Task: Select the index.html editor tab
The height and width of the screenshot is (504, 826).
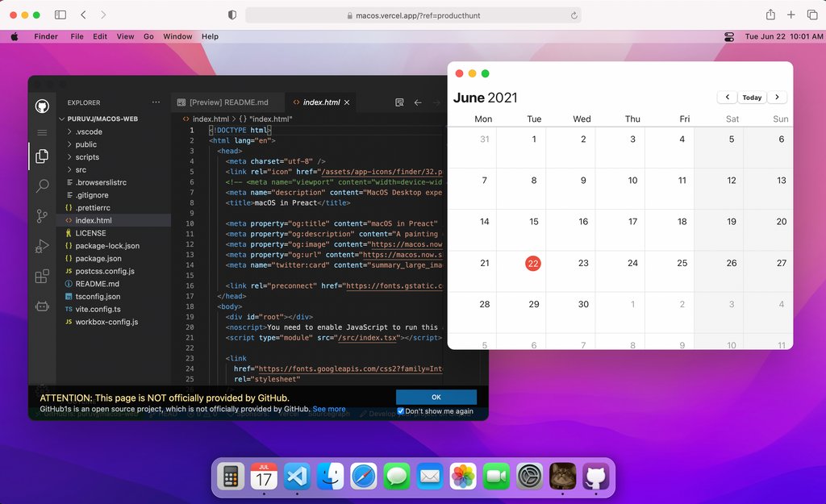Action: click(321, 102)
